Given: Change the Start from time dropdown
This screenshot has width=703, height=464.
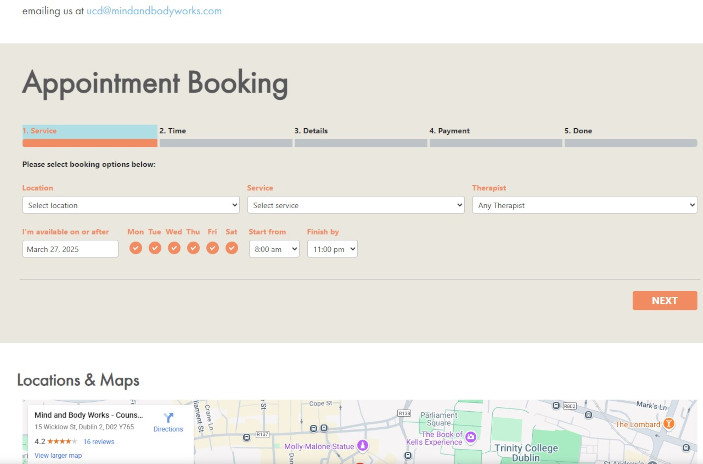Looking at the screenshot, I should pyautogui.click(x=274, y=249).
